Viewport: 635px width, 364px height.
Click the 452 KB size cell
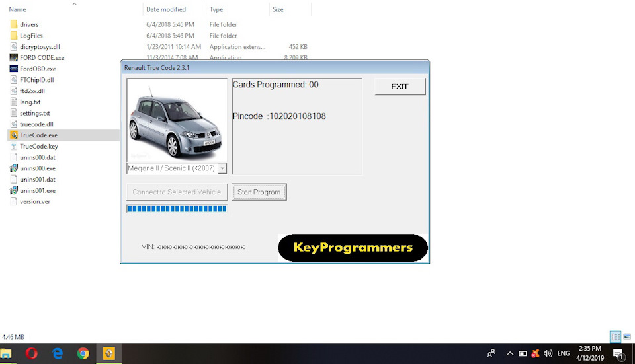298,47
